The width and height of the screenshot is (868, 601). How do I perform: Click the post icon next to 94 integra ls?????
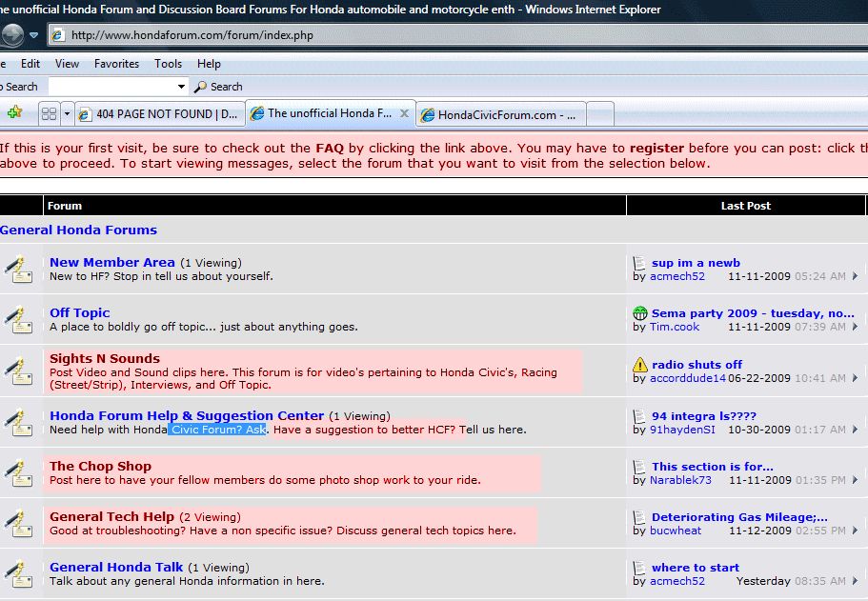(639, 416)
